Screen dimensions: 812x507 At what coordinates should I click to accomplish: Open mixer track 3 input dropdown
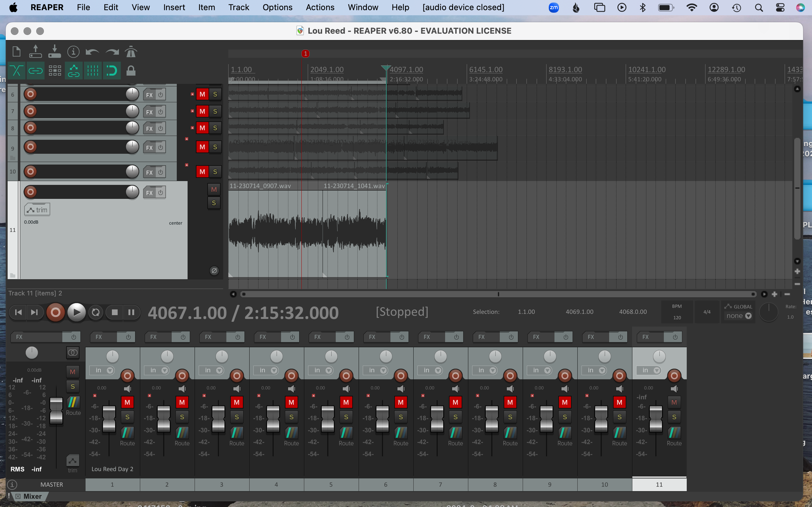[x=212, y=370]
